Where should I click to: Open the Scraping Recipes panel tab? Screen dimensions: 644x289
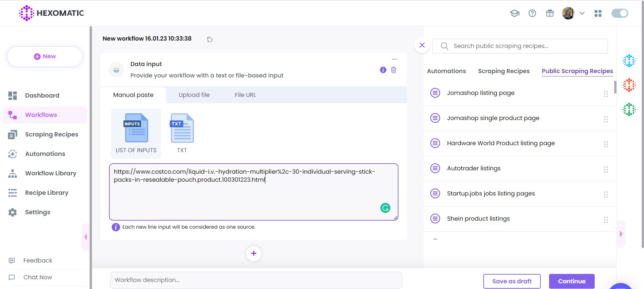pyautogui.click(x=503, y=71)
